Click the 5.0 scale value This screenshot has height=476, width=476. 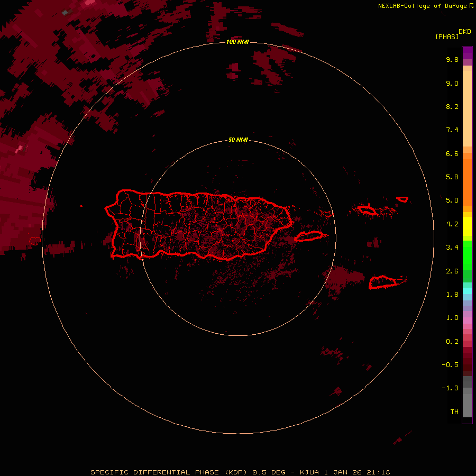(x=452, y=200)
